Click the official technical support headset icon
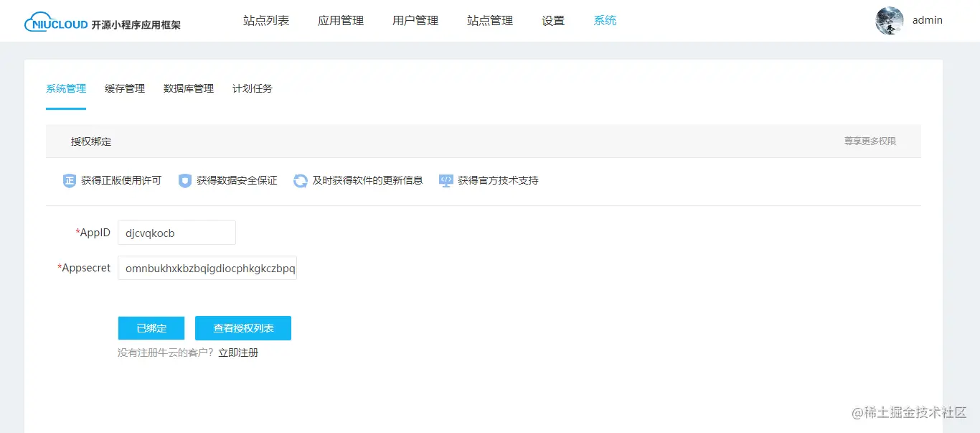Image resolution: width=980 pixels, height=433 pixels. point(446,180)
